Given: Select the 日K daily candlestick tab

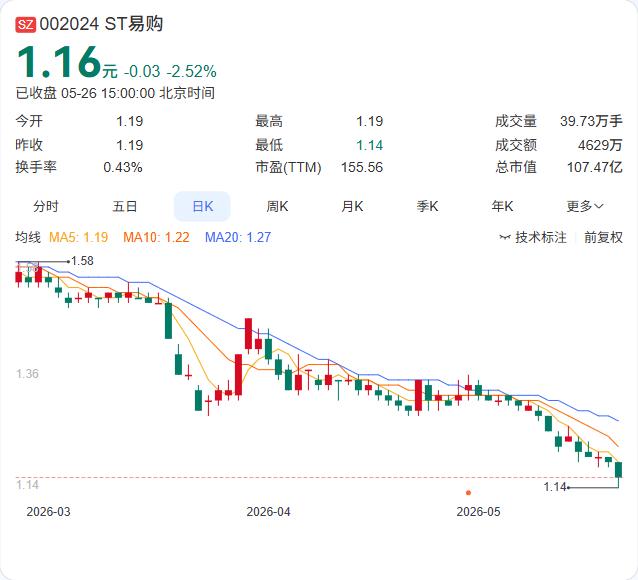Looking at the screenshot, I should [202, 206].
